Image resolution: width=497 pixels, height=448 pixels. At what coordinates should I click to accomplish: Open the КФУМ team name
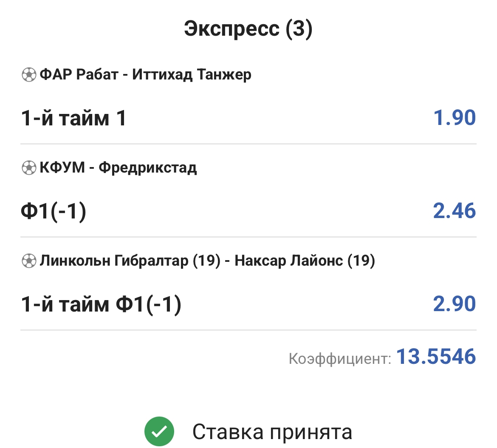click(62, 167)
